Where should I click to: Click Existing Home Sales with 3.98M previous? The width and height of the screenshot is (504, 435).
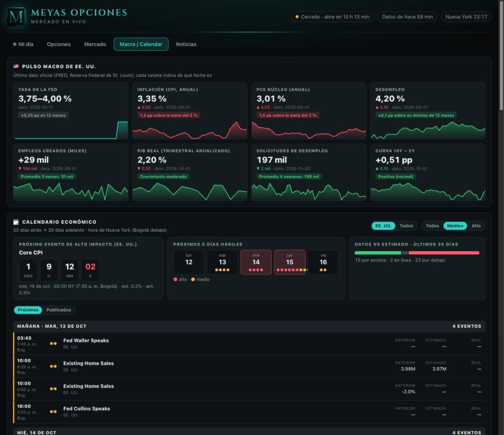[x=249, y=366]
